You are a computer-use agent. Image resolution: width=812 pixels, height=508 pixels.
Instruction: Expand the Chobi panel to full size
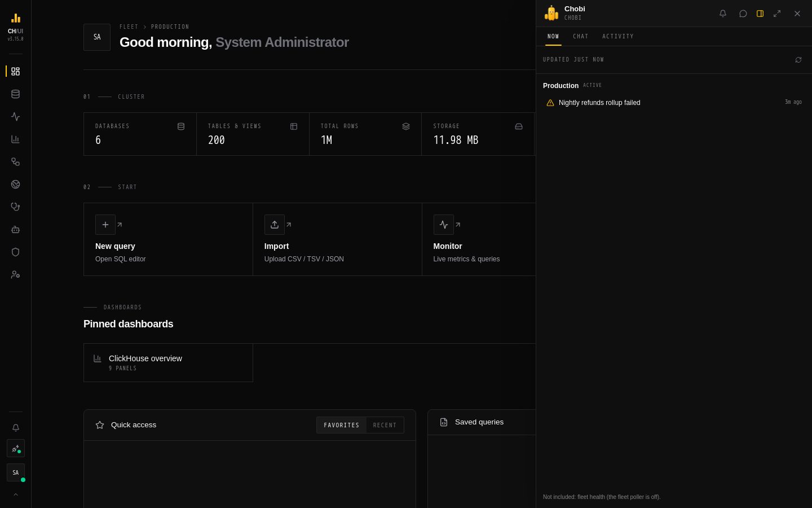(x=777, y=14)
